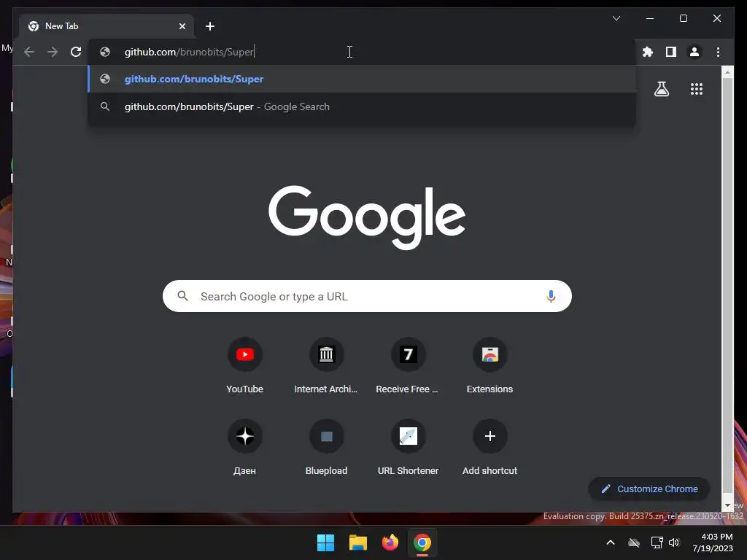Screen dimensions: 747x560
Task: Click the scrollbar up arrow
Action: (x=727, y=72)
